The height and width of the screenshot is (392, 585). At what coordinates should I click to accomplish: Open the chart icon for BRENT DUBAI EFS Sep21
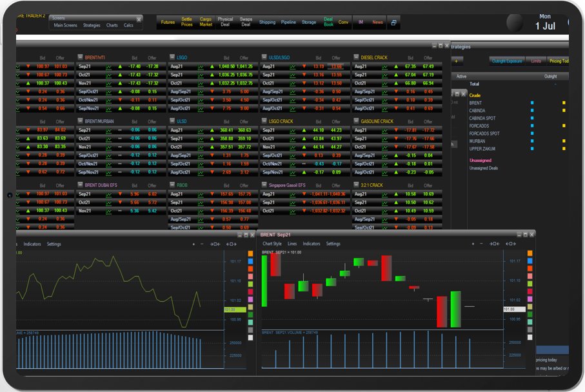click(108, 194)
